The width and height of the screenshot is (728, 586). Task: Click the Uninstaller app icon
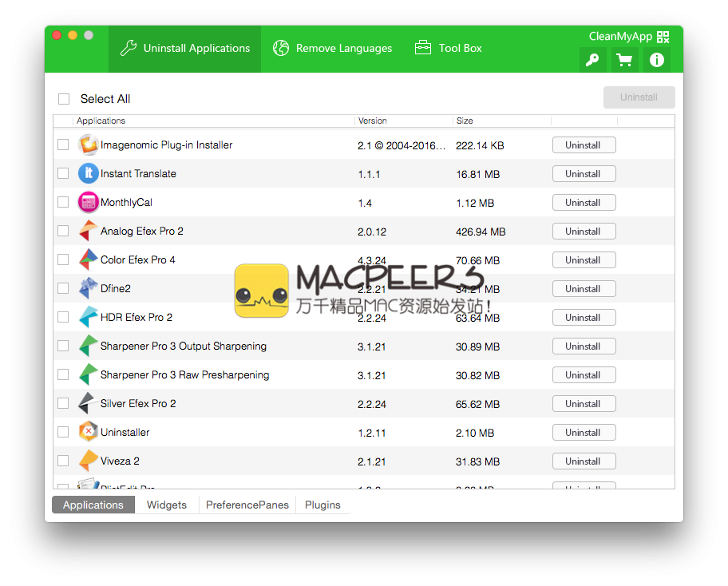pyautogui.click(x=88, y=433)
